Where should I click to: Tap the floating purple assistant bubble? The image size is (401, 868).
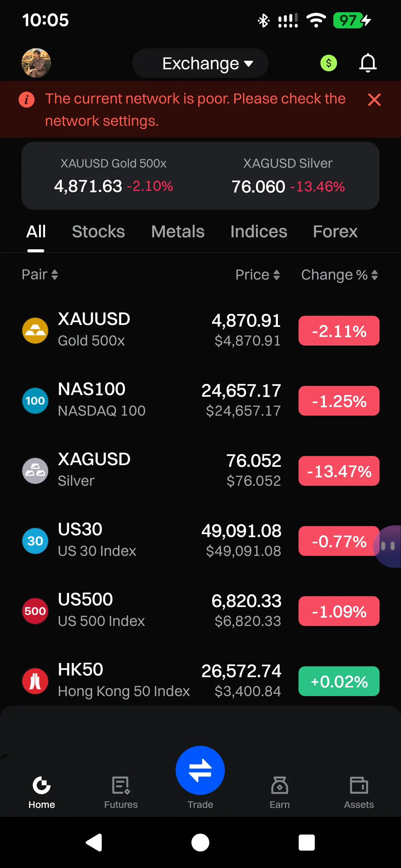[388, 546]
